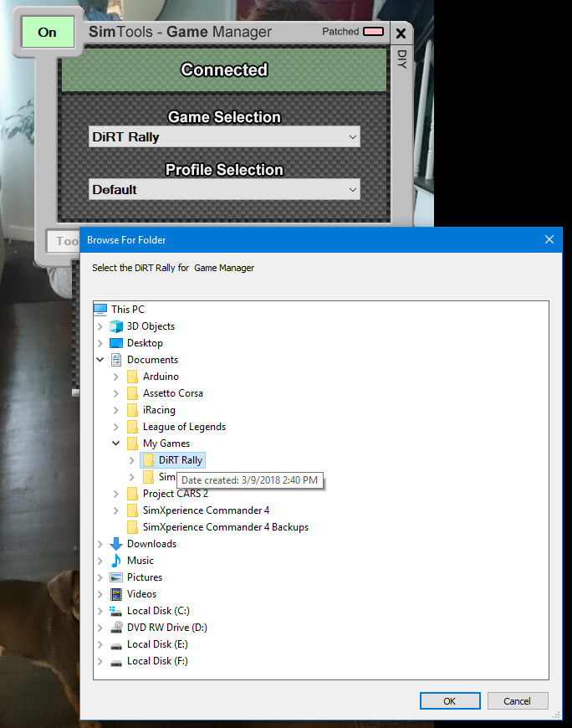Image resolution: width=572 pixels, height=728 pixels.
Task: Click the League of Legends folder icon
Action: 132,427
